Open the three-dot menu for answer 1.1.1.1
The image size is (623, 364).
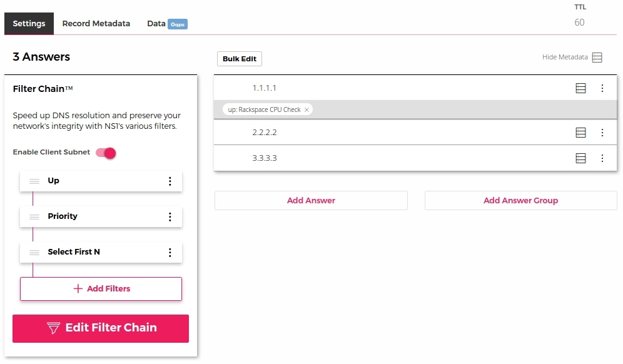coord(602,88)
